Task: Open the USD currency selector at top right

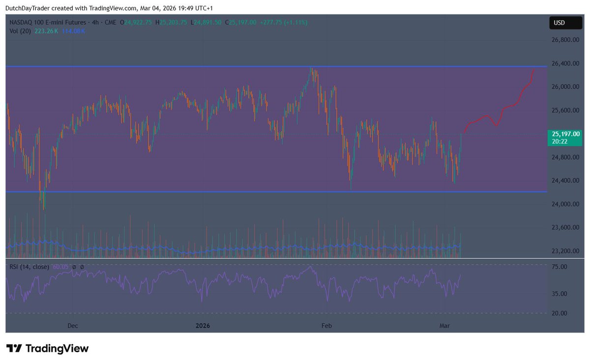Action: click(565, 22)
